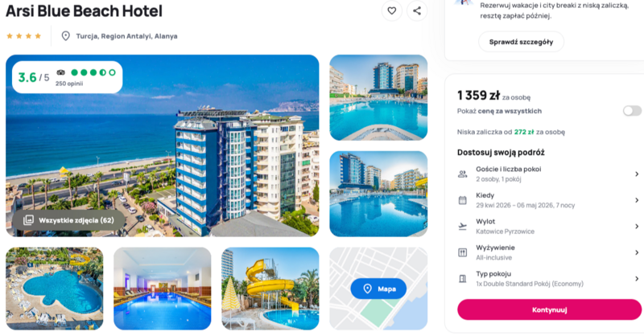Open the Mapa map button
The height and width of the screenshot is (336, 644).
pos(378,289)
